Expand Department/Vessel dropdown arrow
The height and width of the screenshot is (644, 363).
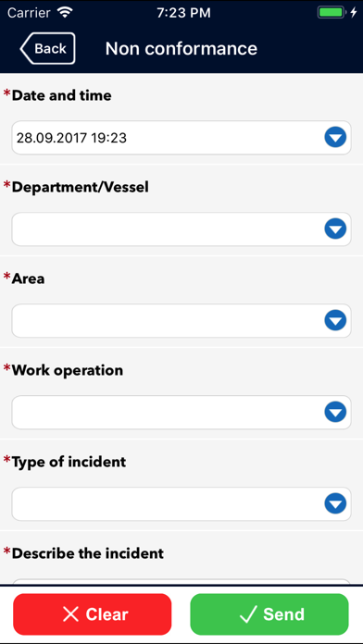pos(335,229)
